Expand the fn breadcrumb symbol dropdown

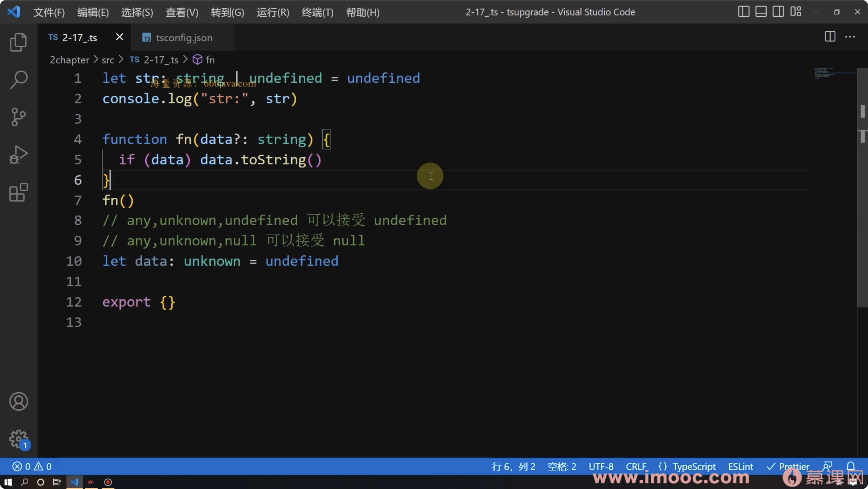[210, 60]
